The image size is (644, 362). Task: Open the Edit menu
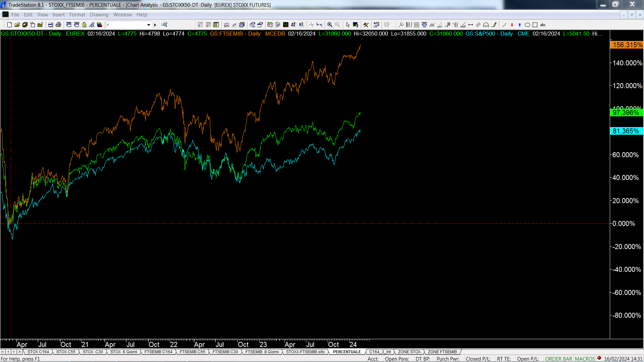pyautogui.click(x=28, y=15)
